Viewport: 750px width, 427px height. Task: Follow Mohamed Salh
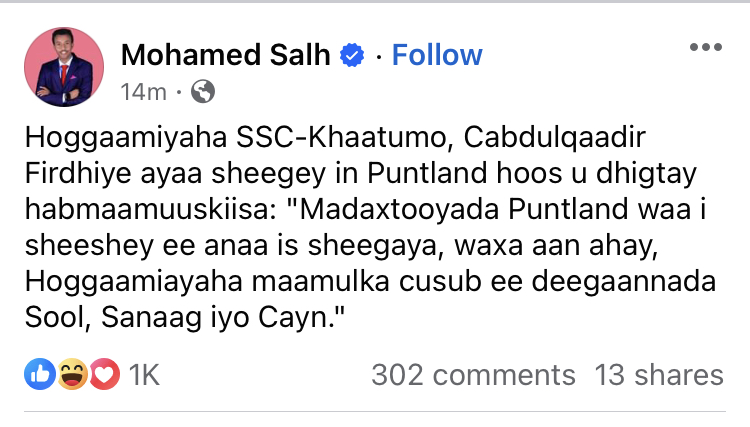pyautogui.click(x=437, y=54)
